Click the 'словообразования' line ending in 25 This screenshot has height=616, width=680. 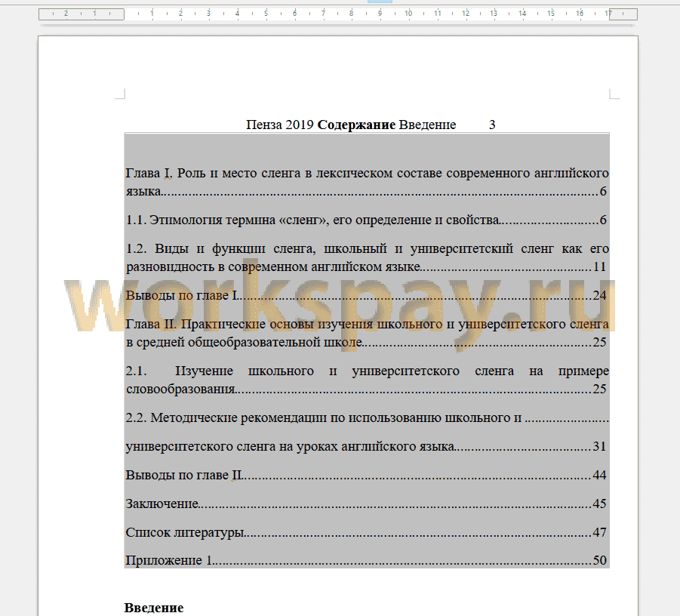click(x=367, y=389)
